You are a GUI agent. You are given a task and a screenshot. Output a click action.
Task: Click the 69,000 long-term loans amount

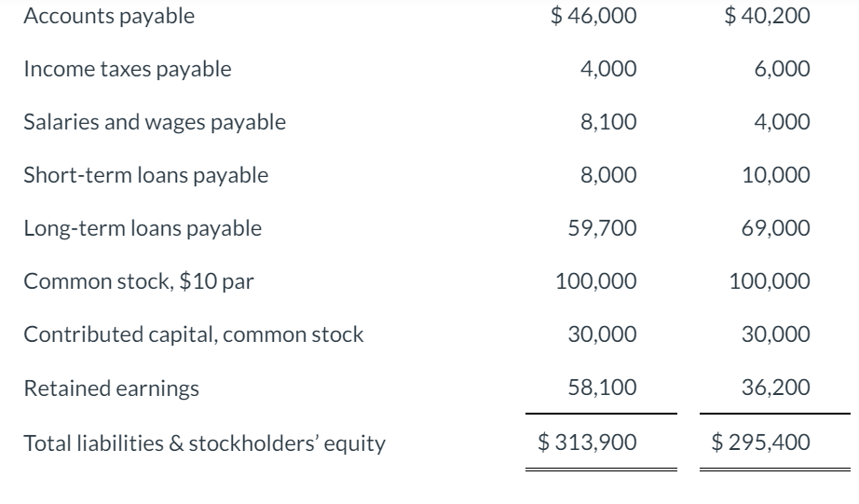777,228
